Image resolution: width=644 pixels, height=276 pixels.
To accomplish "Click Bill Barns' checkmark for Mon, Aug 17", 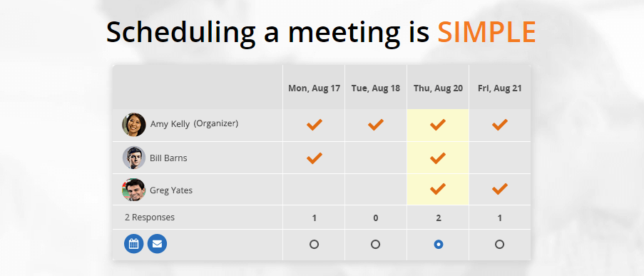I will pyautogui.click(x=315, y=158).
